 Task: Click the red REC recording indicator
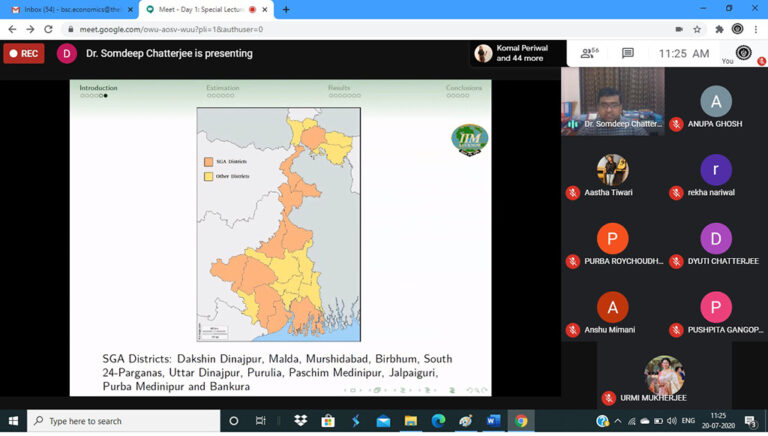pos(24,54)
